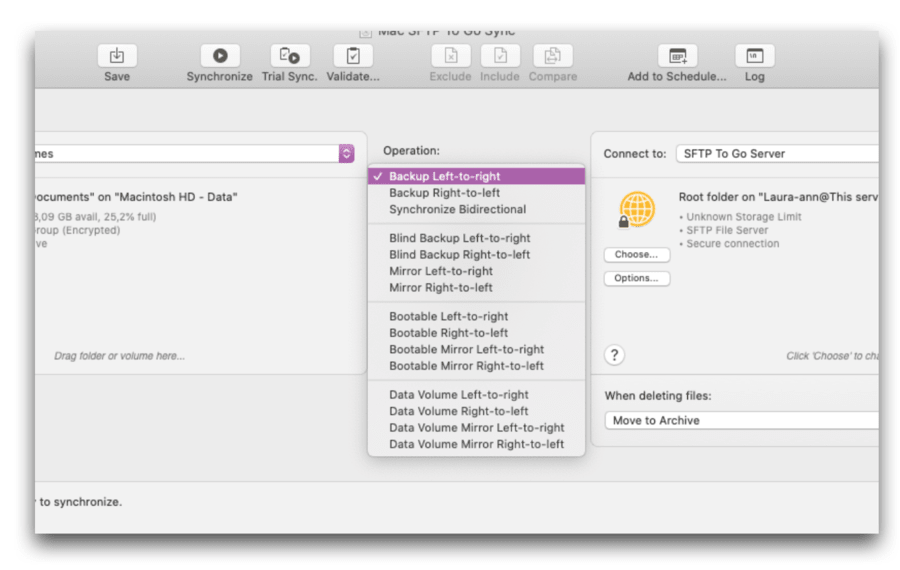Click the "Operation:" label

[412, 150]
